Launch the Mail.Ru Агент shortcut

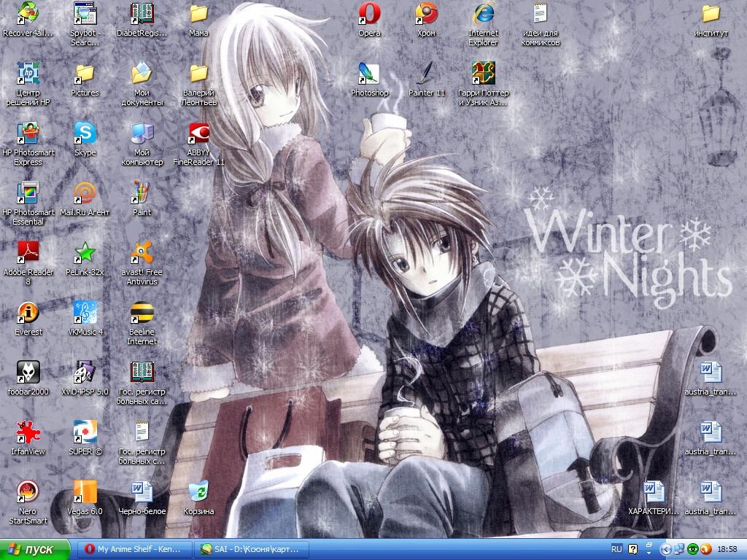coord(85,199)
